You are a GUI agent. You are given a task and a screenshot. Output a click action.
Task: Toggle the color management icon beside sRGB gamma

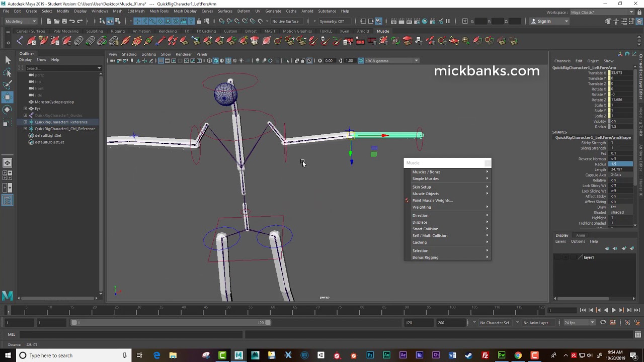pos(361,61)
